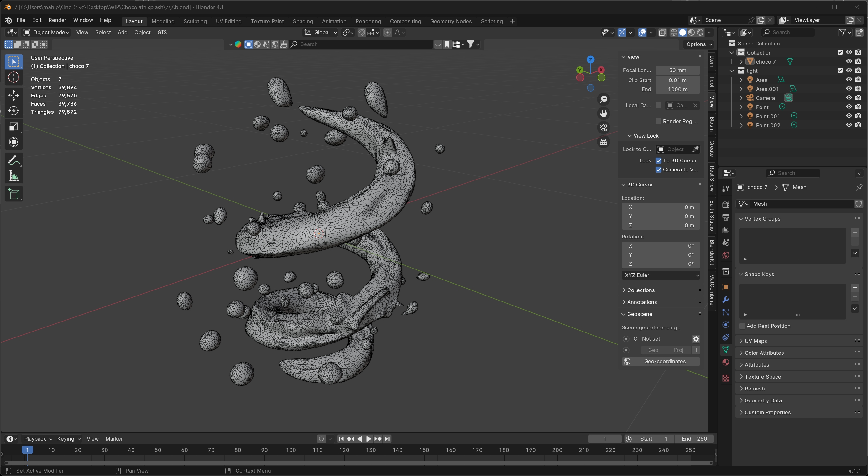Open the Render menu

click(57, 20)
